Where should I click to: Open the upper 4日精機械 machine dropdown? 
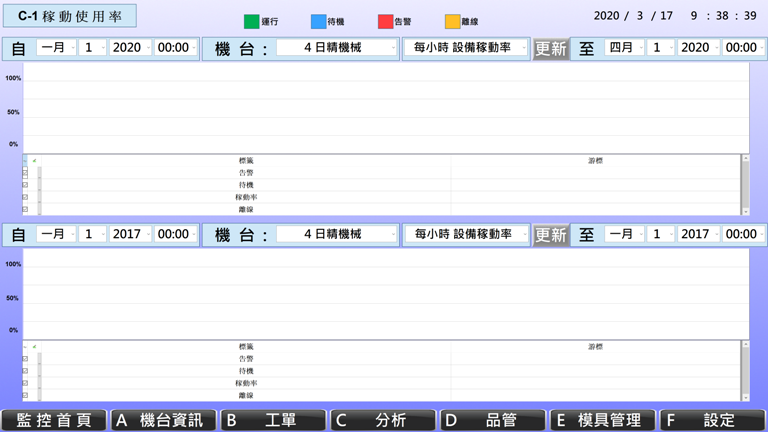coord(336,48)
